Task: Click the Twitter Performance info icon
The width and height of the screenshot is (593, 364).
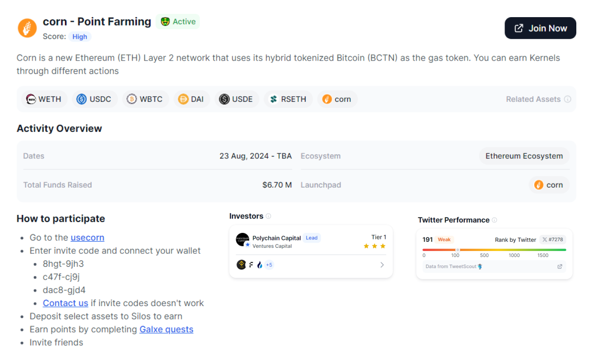Action: point(494,220)
